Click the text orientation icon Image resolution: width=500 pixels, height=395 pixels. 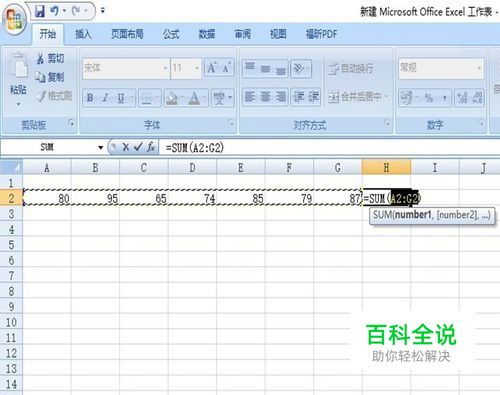click(x=298, y=68)
